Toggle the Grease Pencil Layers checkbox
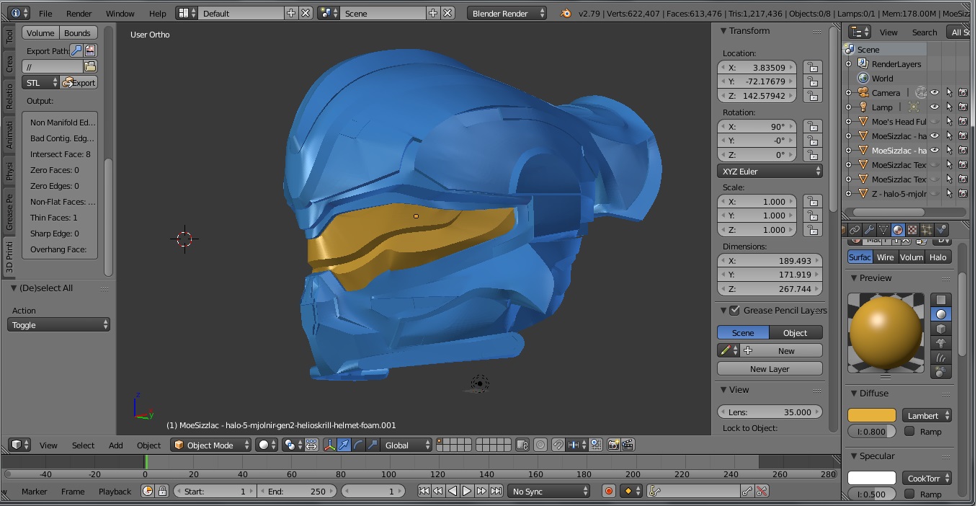Viewport: 980px width, 506px height. point(734,311)
